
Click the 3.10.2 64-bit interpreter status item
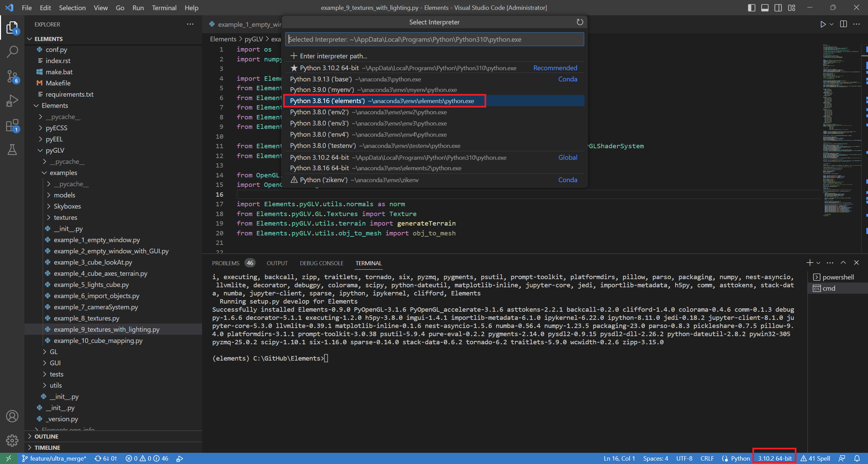coord(775,459)
